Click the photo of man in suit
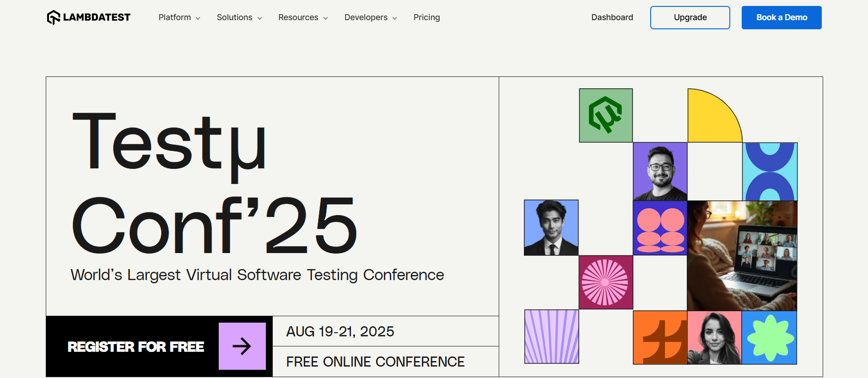 coord(551,227)
